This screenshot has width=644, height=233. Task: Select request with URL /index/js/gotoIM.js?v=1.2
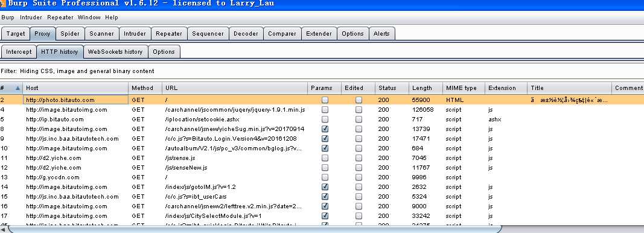pos(200,187)
